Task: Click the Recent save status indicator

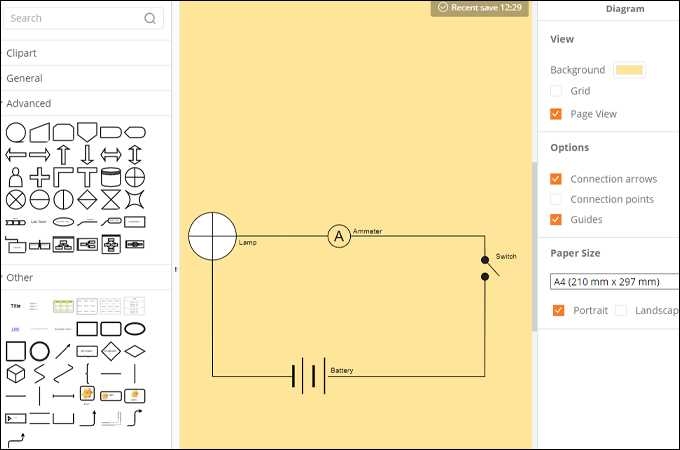Action: (x=480, y=8)
